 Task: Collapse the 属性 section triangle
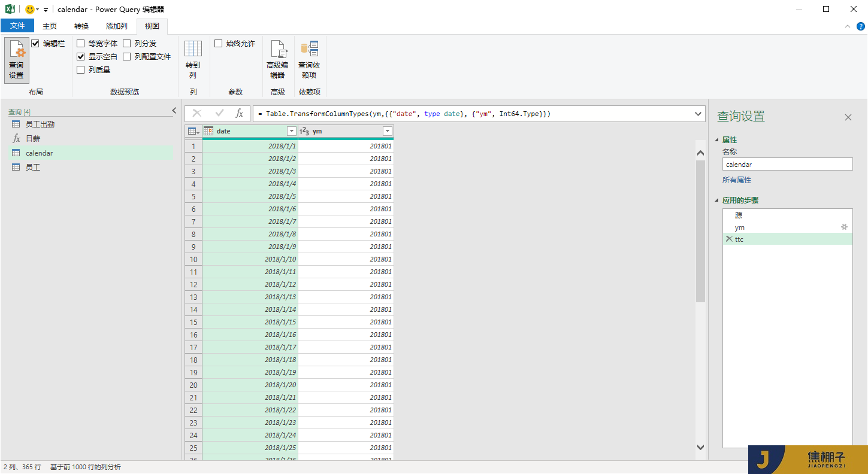click(x=718, y=139)
